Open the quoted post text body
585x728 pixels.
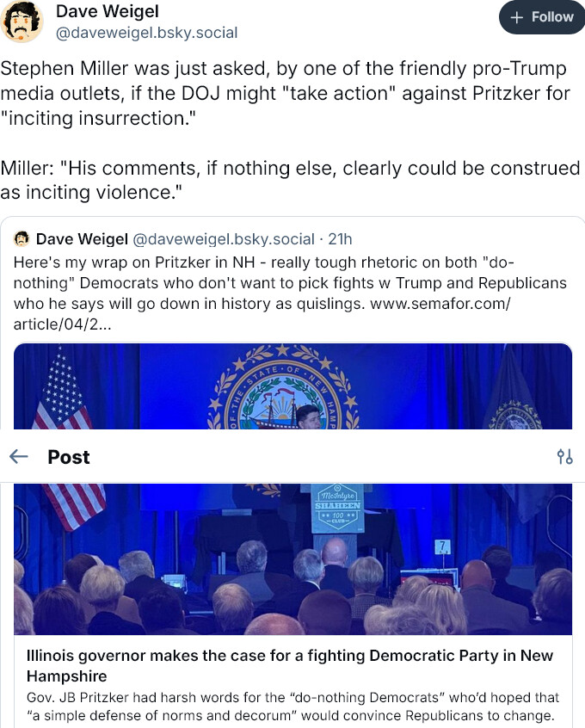pos(290,293)
